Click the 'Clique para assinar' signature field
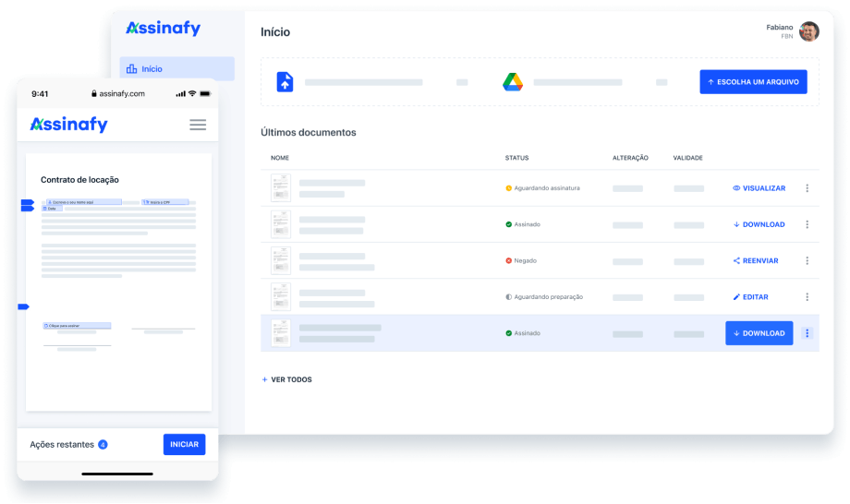 (77, 326)
